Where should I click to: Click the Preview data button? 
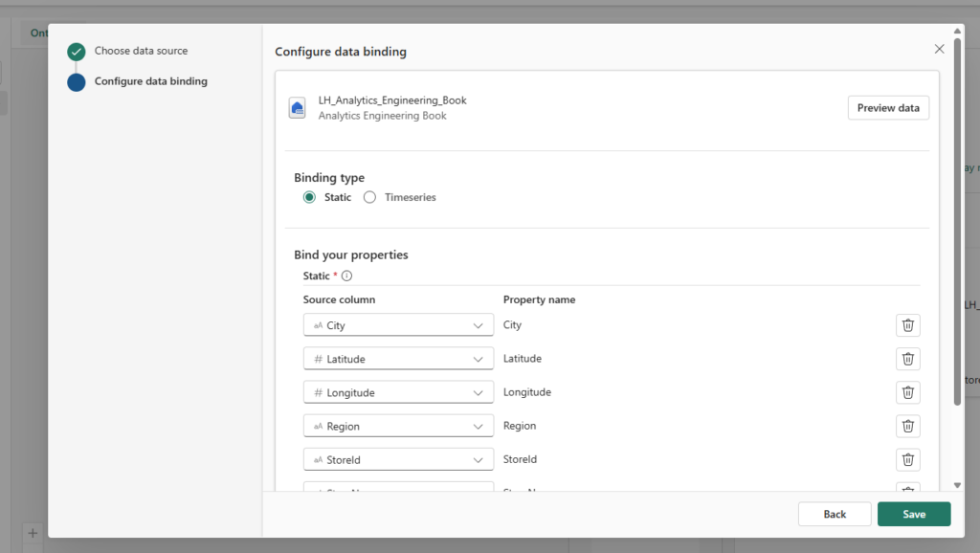tap(887, 108)
